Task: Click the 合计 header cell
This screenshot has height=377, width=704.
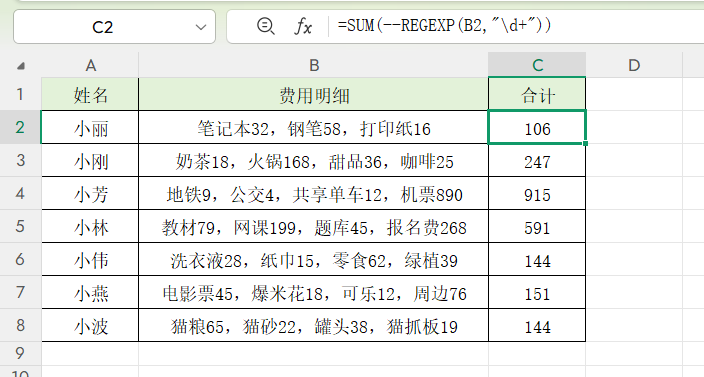Action: pyautogui.click(x=537, y=94)
